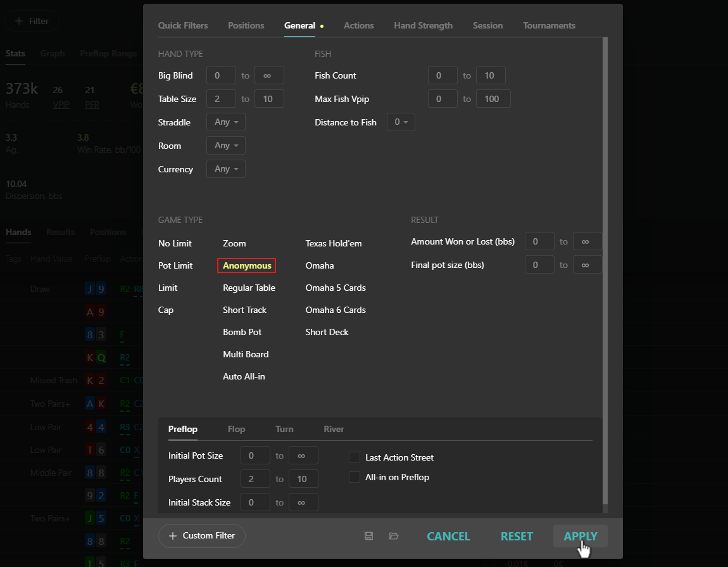Screen dimensions: 728x567
Task: Open the Hand Strength tab
Action: [423, 25]
